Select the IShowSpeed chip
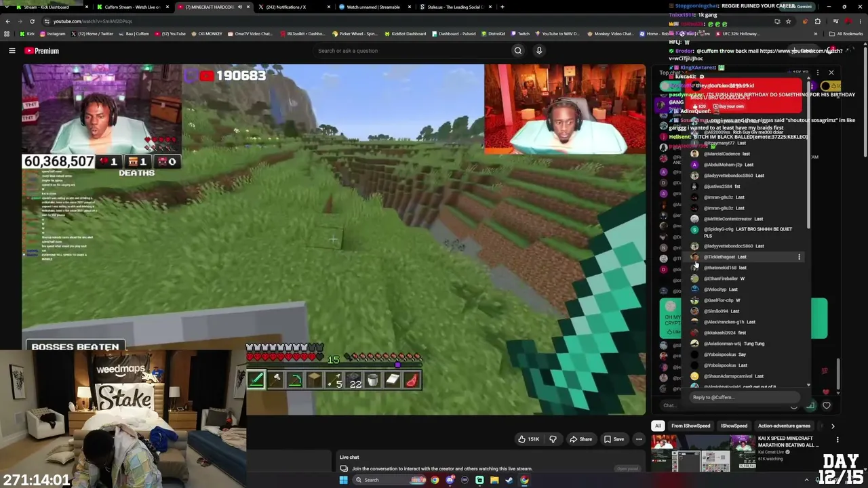 tap(734, 426)
